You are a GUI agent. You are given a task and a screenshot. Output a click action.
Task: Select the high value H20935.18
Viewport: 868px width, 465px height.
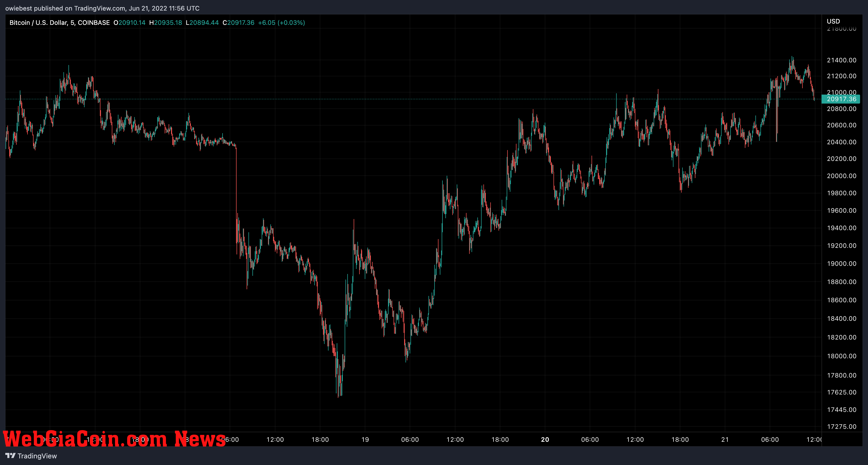click(165, 22)
